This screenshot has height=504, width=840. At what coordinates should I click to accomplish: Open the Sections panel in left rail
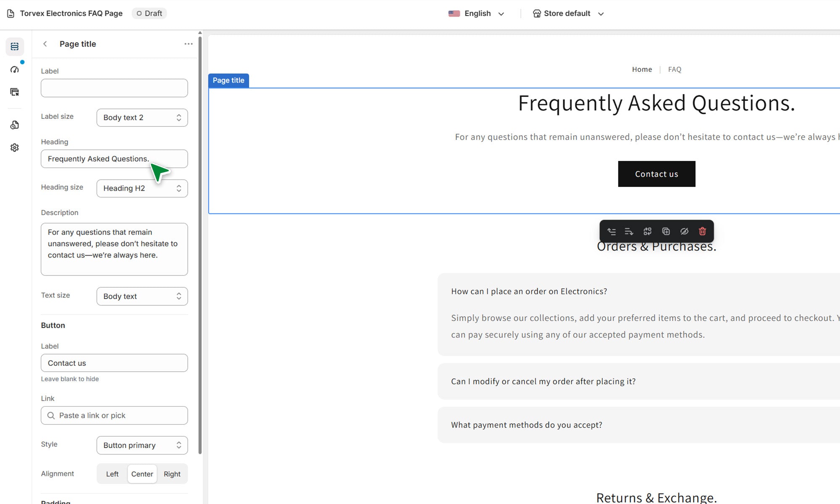tap(15, 47)
